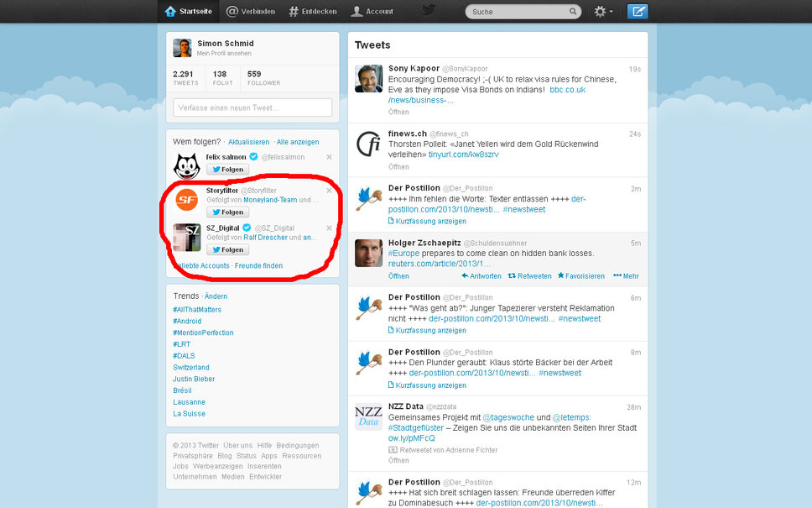This screenshot has height=508, width=812.
Task: Click the Twitter bird logo in top bar
Action: click(x=429, y=11)
